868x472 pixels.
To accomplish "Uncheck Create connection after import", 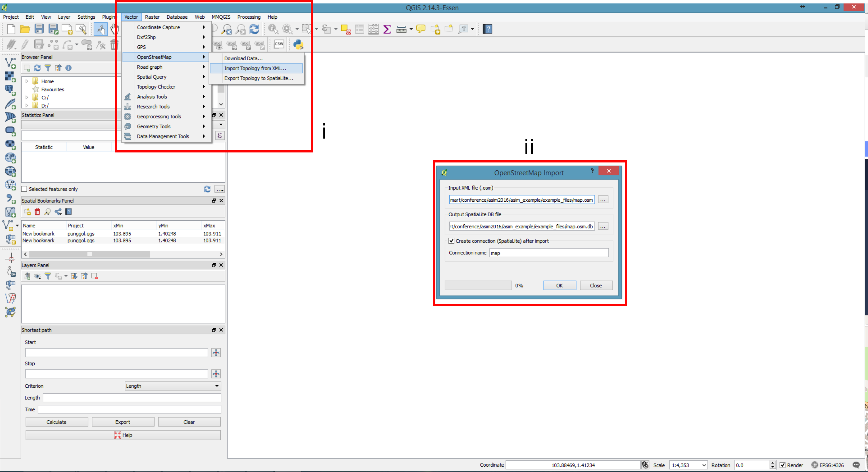I will 451,241.
